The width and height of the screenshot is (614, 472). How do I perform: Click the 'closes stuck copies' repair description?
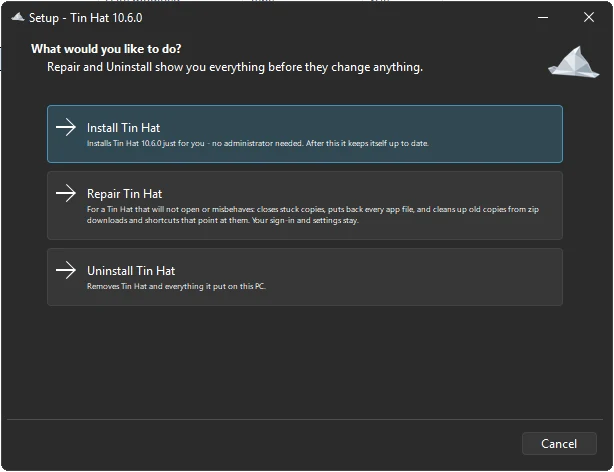pos(313,215)
